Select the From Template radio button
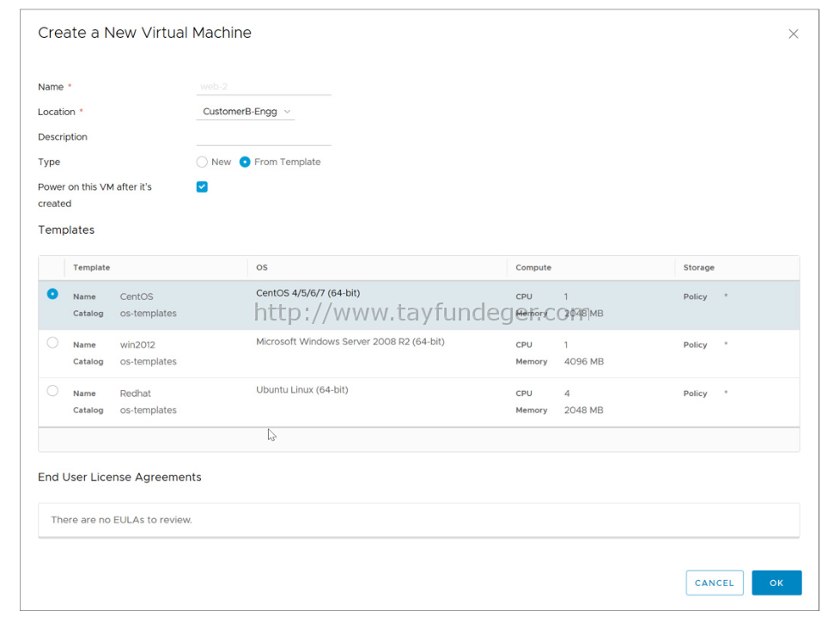The width and height of the screenshot is (840, 623). tap(245, 162)
